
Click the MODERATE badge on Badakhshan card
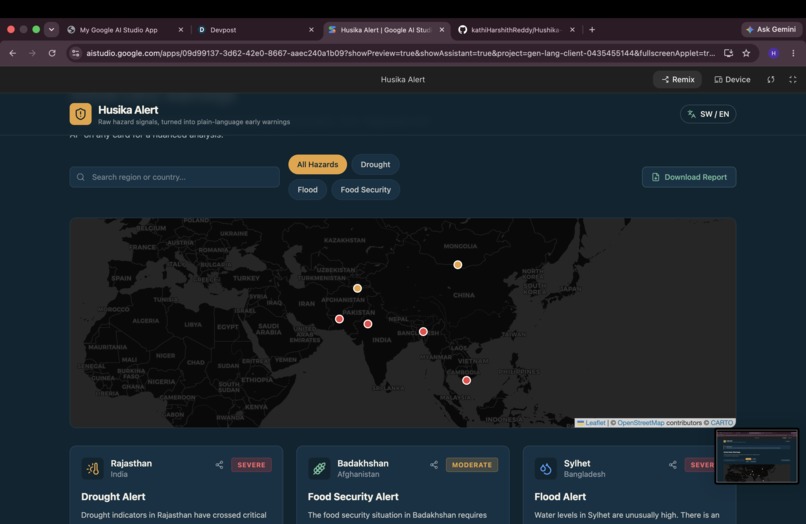click(471, 465)
